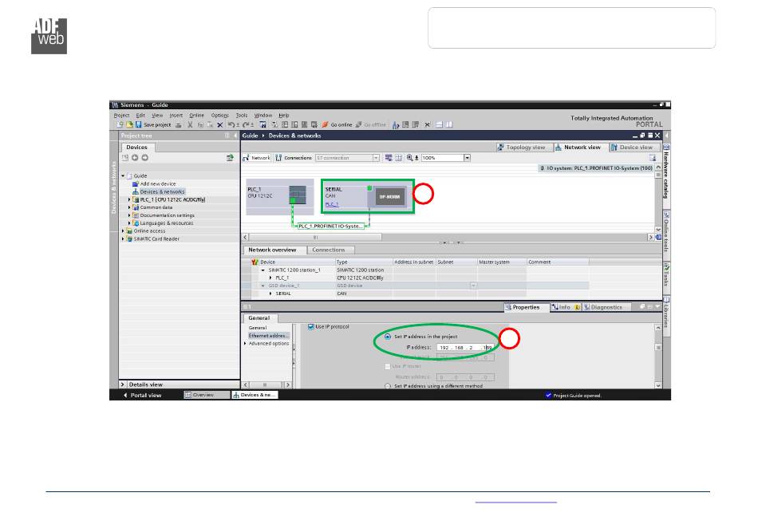Screen dimensions: 758x532
Task: Click the IP address input field
Action: click(464, 348)
